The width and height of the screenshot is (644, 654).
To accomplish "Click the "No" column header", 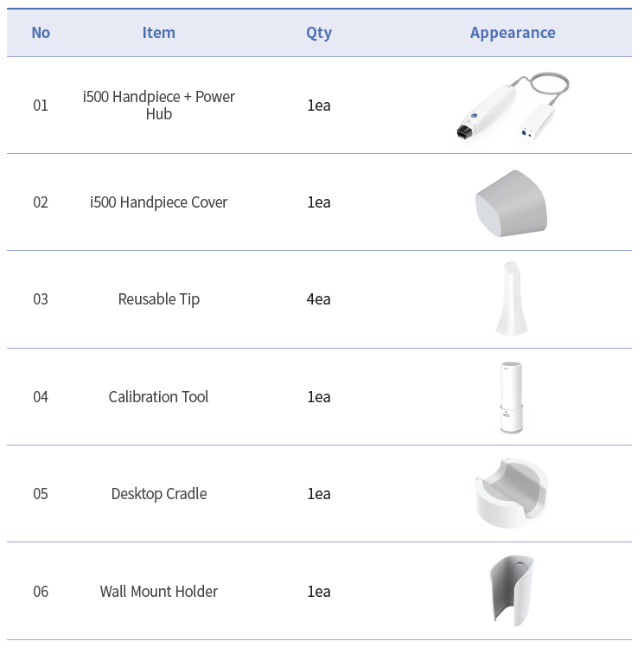I will click(x=41, y=33).
